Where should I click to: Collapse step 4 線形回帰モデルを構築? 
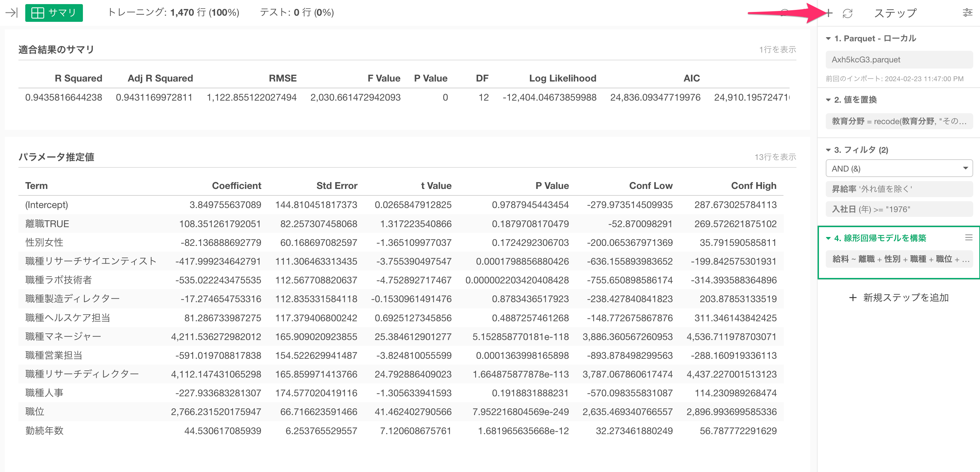(828, 238)
